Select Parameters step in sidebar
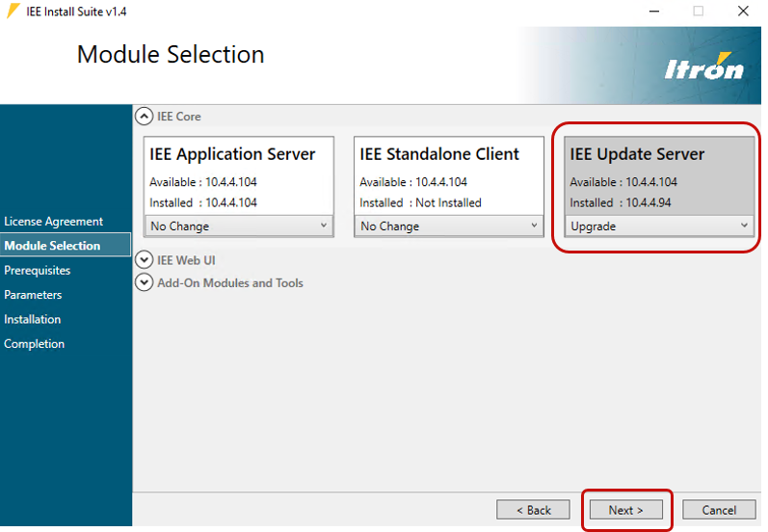768x532 pixels. point(33,295)
